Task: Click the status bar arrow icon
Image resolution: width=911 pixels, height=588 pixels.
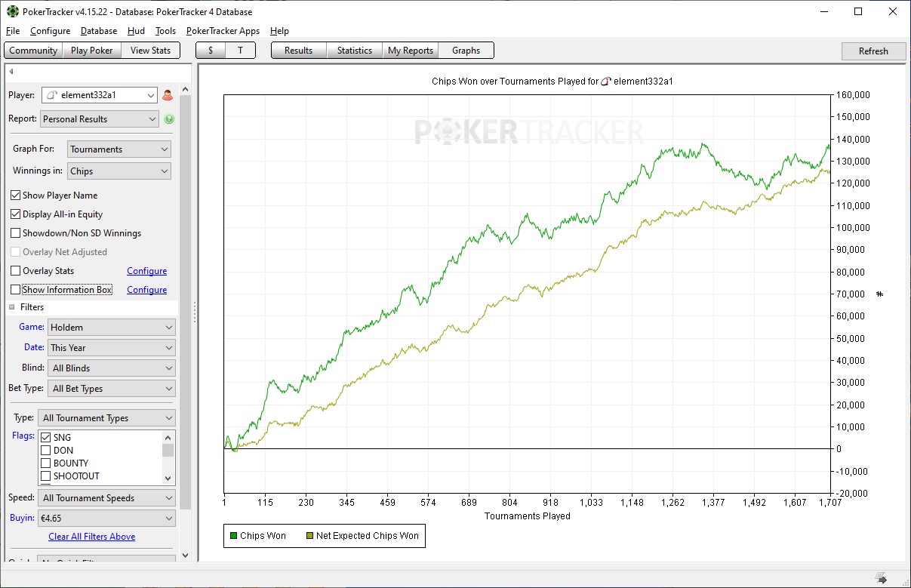Action: click(881, 579)
